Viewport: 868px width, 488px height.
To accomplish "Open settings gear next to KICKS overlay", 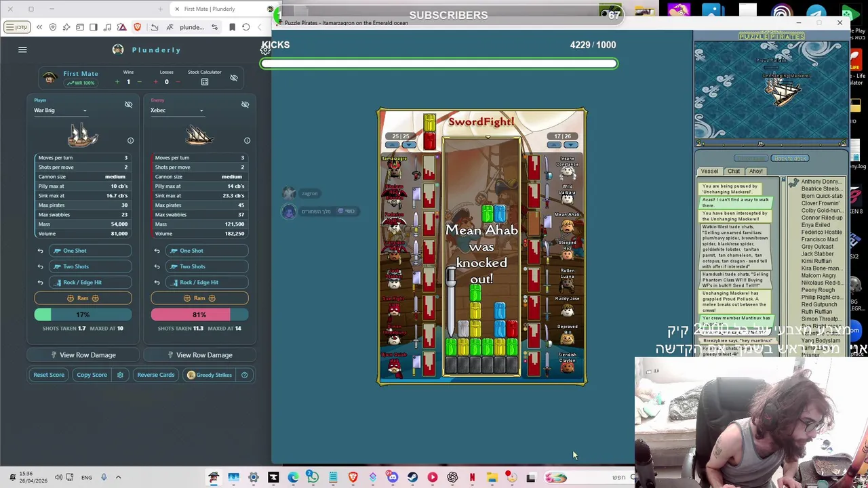I will [x=265, y=51].
